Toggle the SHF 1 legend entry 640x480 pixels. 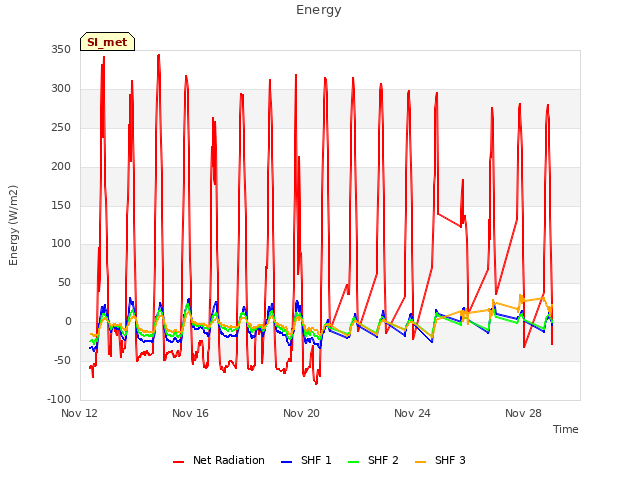306,460
